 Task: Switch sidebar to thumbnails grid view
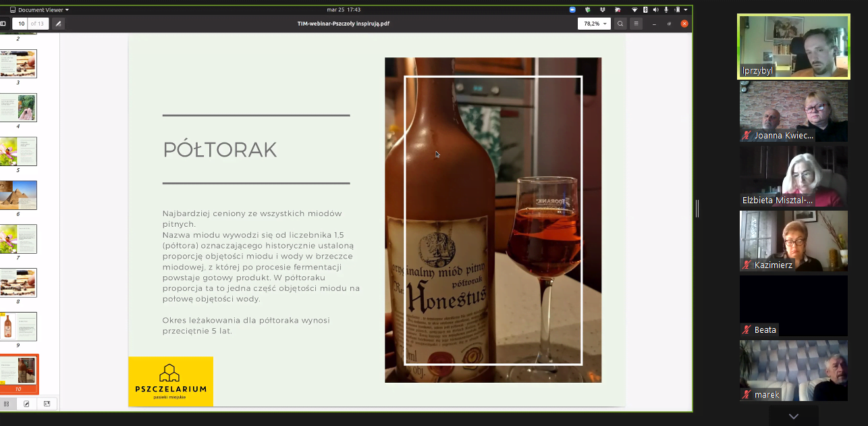tap(7, 404)
